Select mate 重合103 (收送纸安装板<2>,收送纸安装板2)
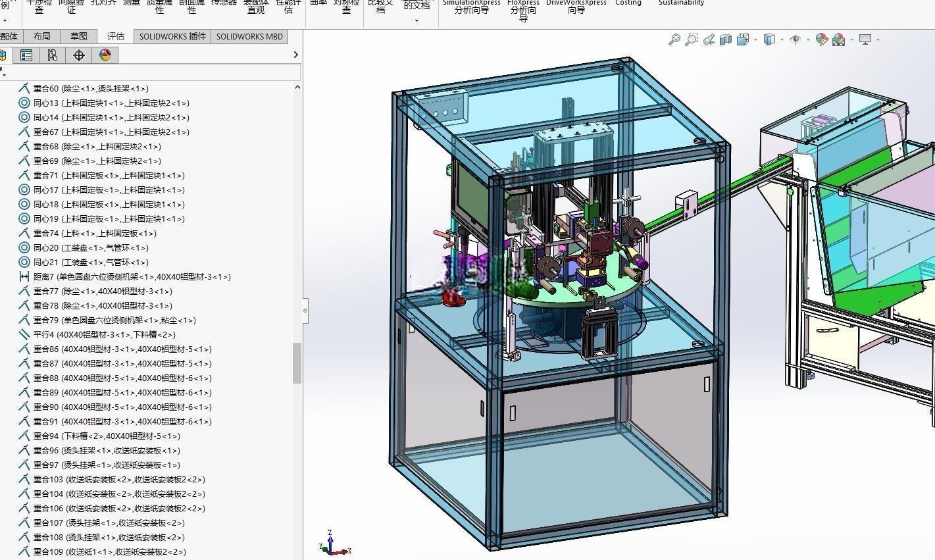This screenshot has width=935, height=560. point(119,479)
